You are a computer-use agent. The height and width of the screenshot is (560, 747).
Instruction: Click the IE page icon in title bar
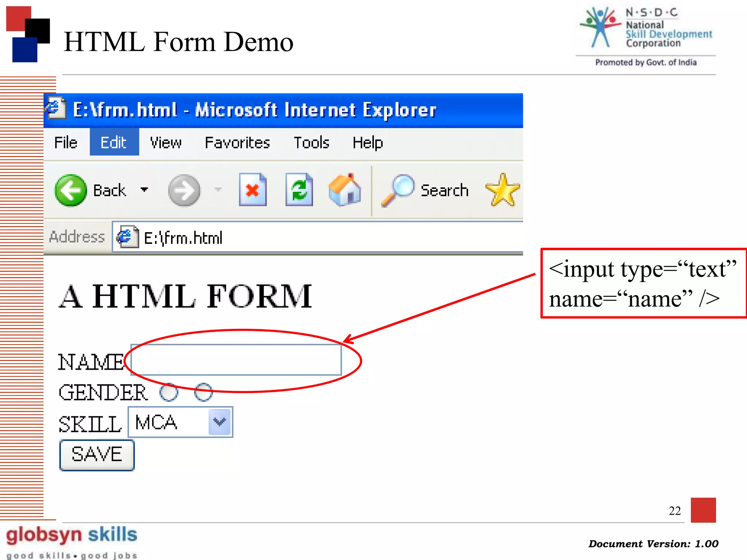pyautogui.click(x=56, y=108)
